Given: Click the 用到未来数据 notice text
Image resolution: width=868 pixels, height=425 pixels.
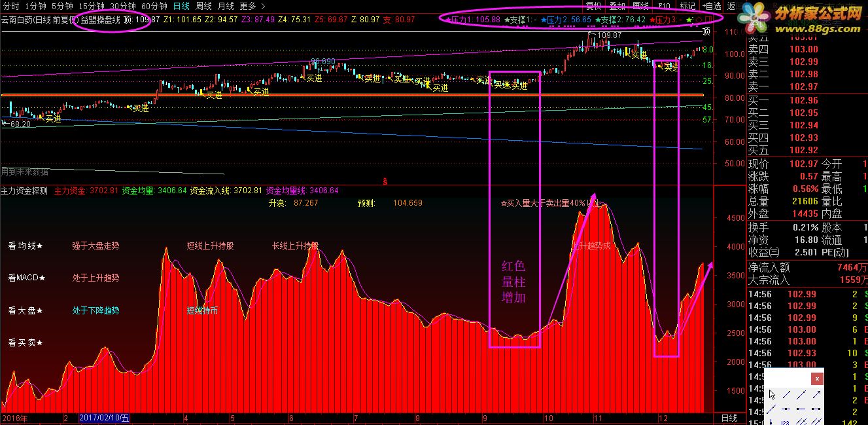Looking at the screenshot, I should (x=25, y=172).
